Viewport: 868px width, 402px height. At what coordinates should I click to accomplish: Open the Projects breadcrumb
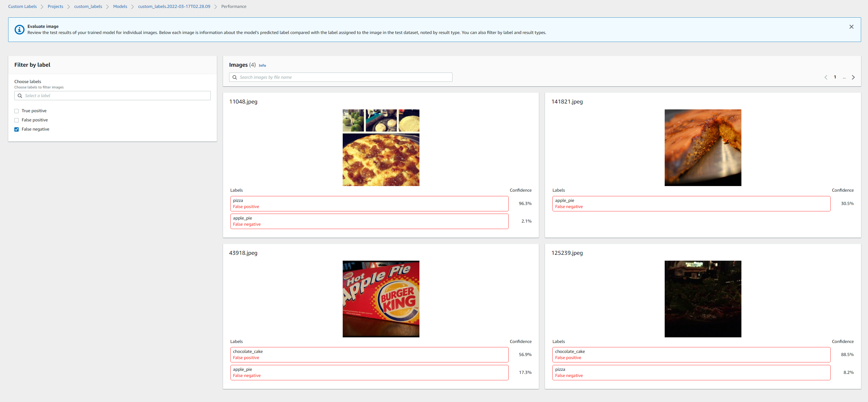pos(55,6)
